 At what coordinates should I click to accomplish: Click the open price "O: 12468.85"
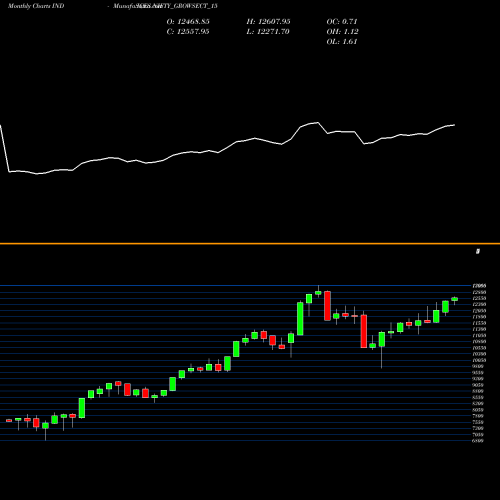coord(188,22)
